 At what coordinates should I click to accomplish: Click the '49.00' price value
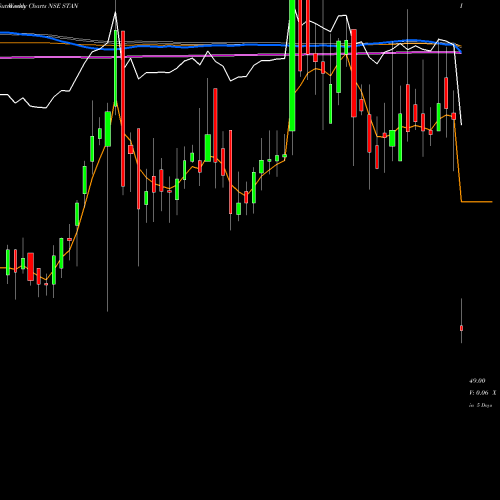coord(477,381)
